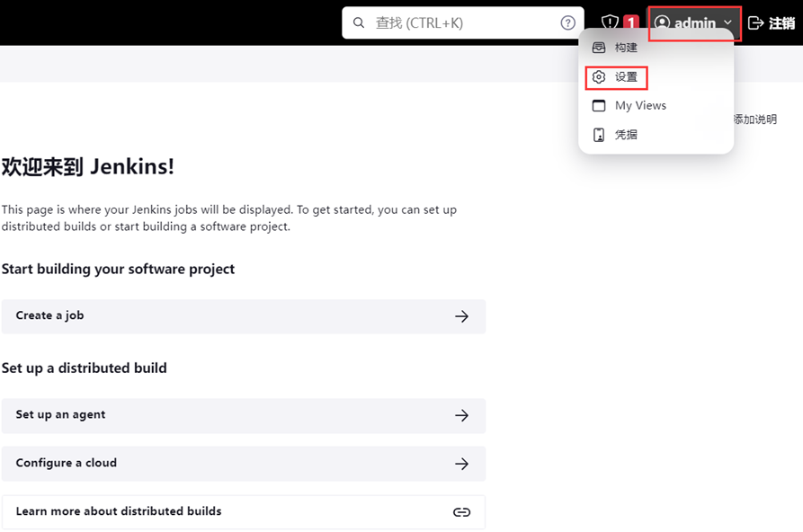
Task: Open Configure a cloud
Action: pyautogui.click(x=244, y=464)
